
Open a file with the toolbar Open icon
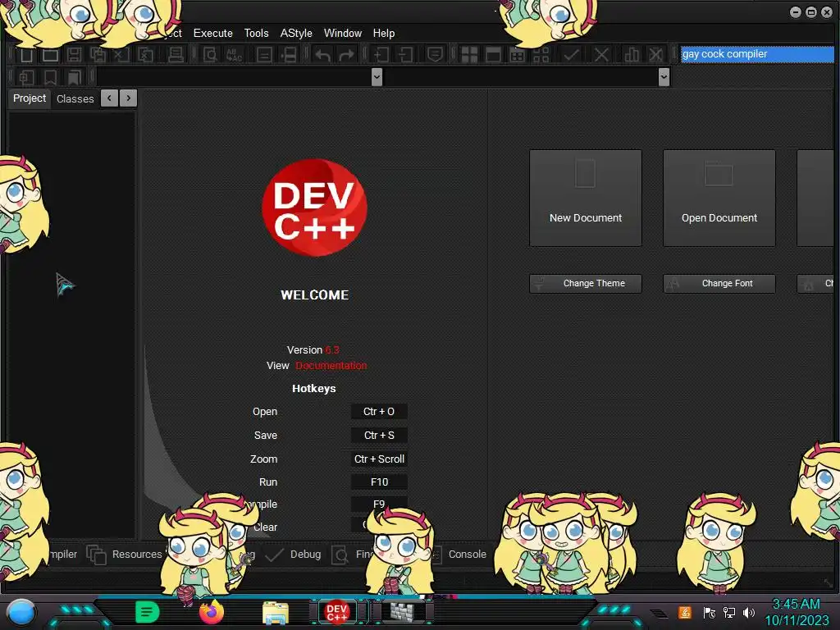point(50,55)
